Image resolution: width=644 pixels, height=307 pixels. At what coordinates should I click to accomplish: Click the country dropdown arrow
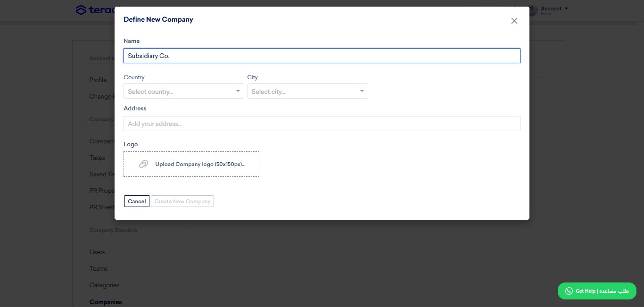238,91
